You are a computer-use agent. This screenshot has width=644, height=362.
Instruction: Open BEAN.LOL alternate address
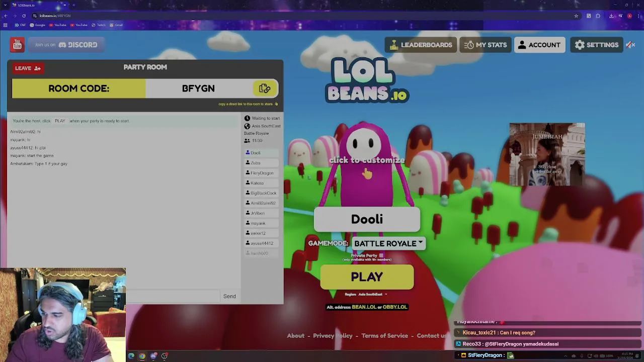click(364, 307)
